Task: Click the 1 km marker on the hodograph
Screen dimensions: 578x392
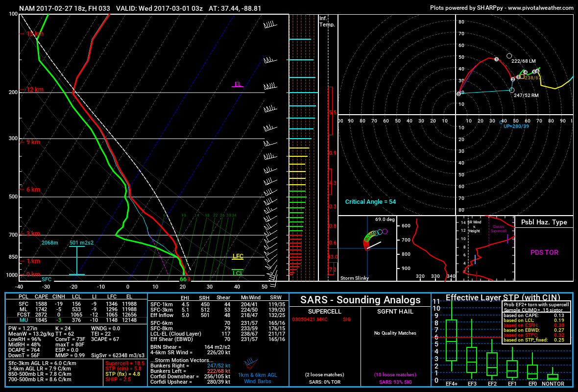Action: tap(497, 59)
